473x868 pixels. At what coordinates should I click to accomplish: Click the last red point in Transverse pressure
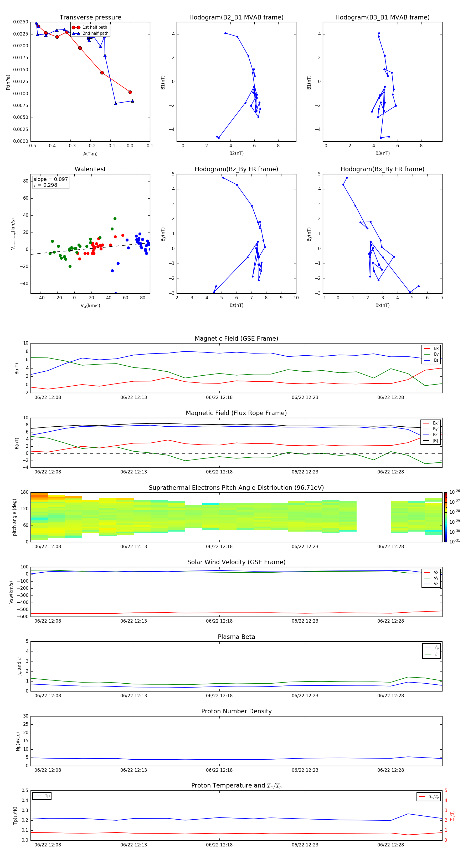130,92
